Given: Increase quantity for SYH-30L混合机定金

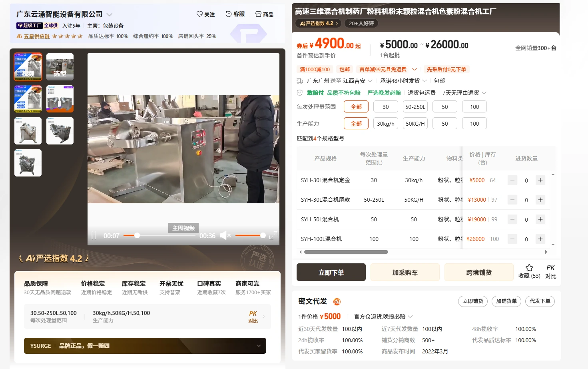Looking at the screenshot, I should 540,180.
